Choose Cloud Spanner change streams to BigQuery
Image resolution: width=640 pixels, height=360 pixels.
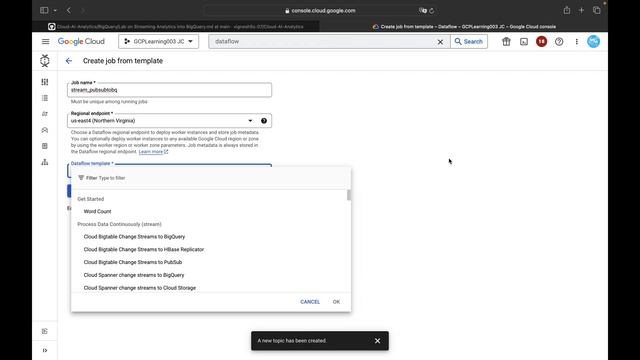pos(134,275)
